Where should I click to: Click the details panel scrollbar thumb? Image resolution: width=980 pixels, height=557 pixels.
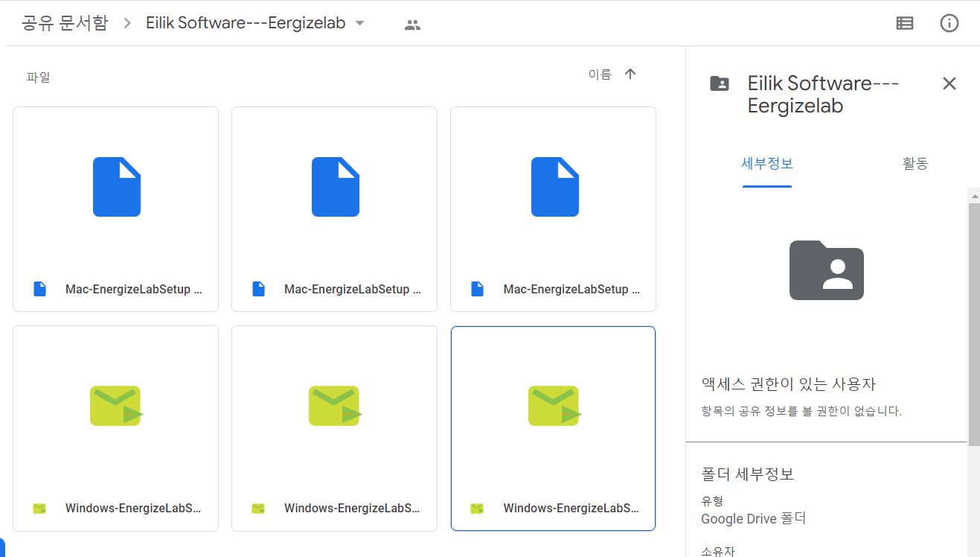click(x=973, y=324)
